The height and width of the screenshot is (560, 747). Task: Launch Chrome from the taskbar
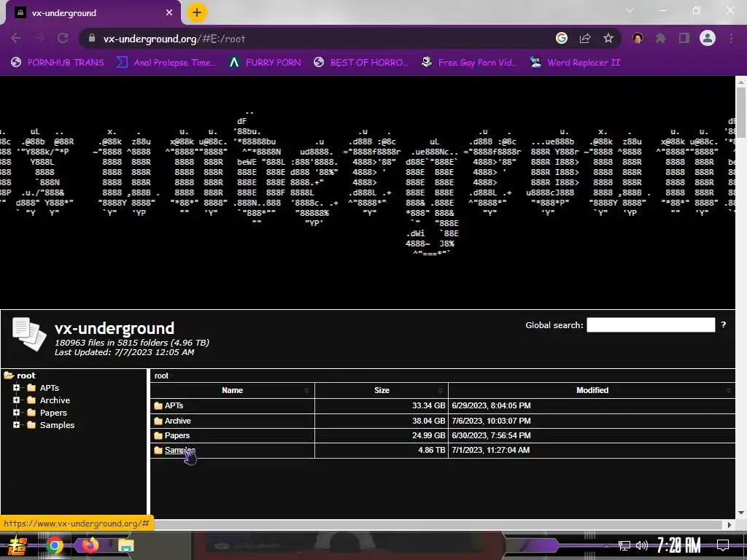click(x=55, y=545)
